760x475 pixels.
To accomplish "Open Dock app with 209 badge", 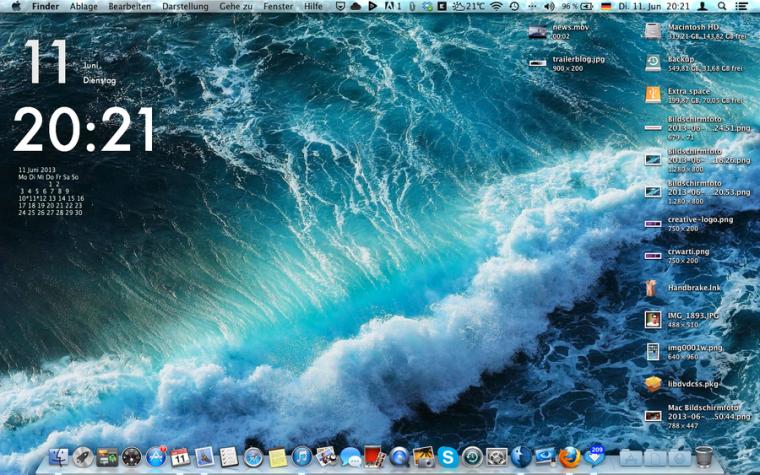I will coord(595,457).
